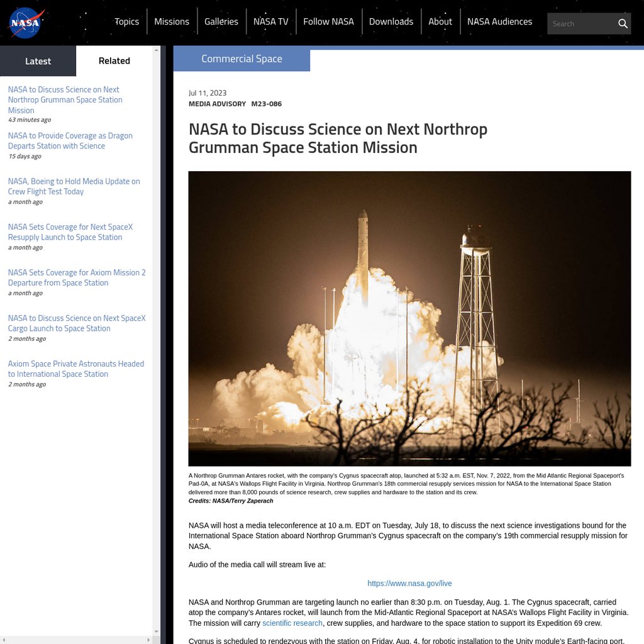This screenshot has height=644, width=644.
Task: Open 'Dragon Departs Station with Science' link
Action: coord(70,141)
